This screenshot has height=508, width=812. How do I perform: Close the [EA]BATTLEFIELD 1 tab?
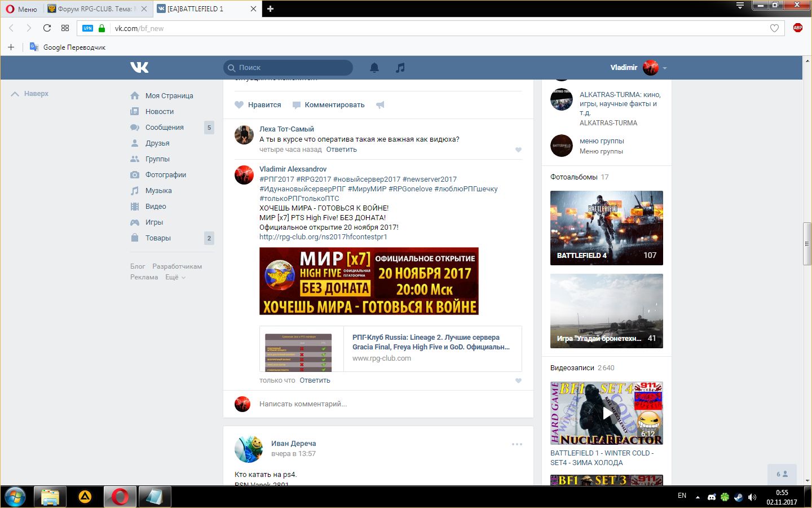pos(253,9)
